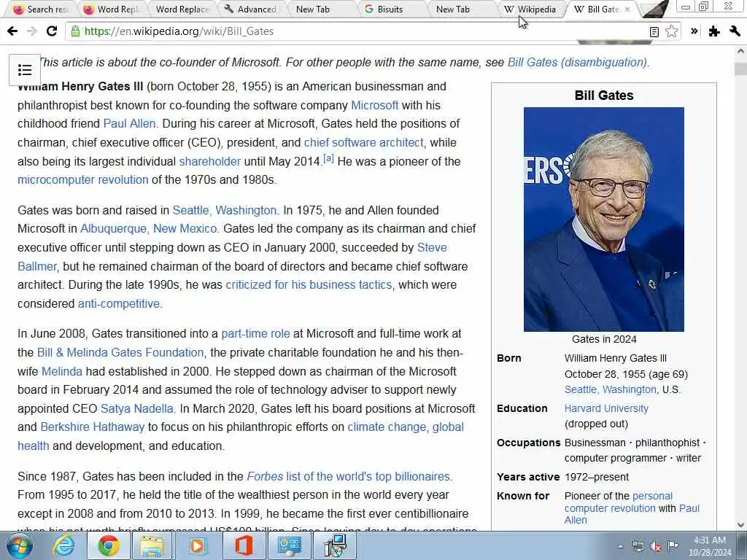Image resolution: width=747 pixels, height=560 pixels.
Task: Open chief software architect link
Action: [x=363, y=142]
